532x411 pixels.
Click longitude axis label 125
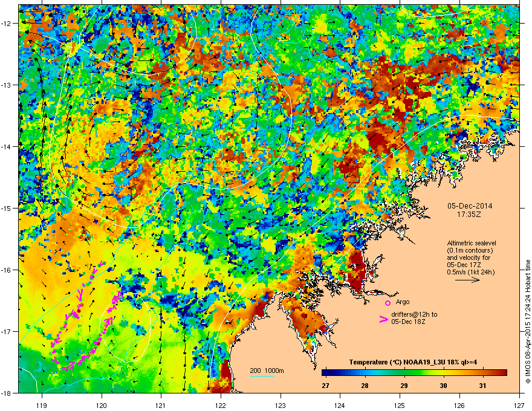pos(400,405)
